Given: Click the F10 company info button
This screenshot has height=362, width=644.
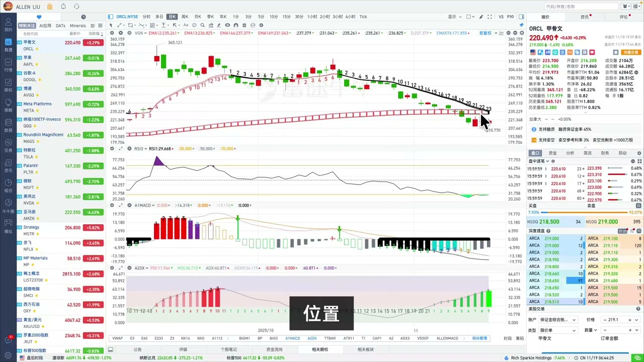Looking at the screenshot, I should (510, 17).
